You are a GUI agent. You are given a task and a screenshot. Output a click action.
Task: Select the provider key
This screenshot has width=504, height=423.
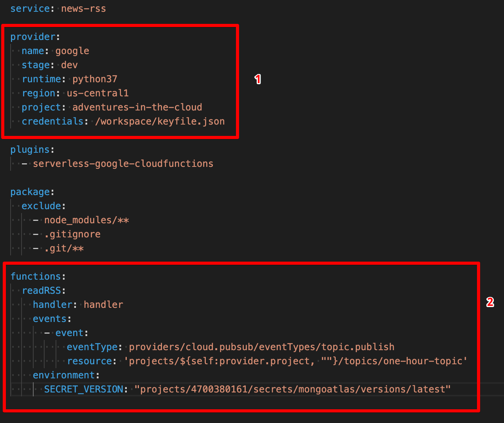[33, 36]
